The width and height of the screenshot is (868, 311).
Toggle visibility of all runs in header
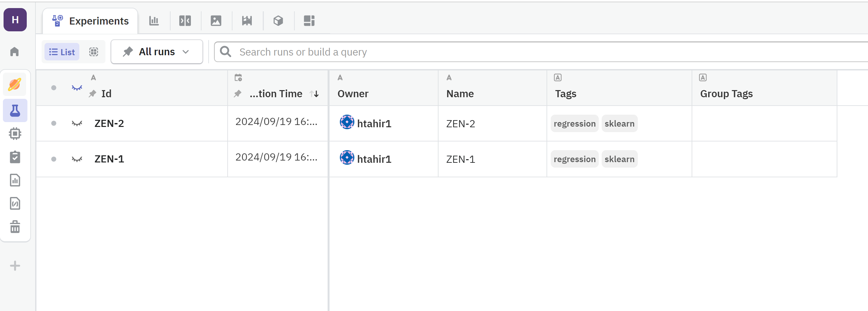click(x=77, y=88)
